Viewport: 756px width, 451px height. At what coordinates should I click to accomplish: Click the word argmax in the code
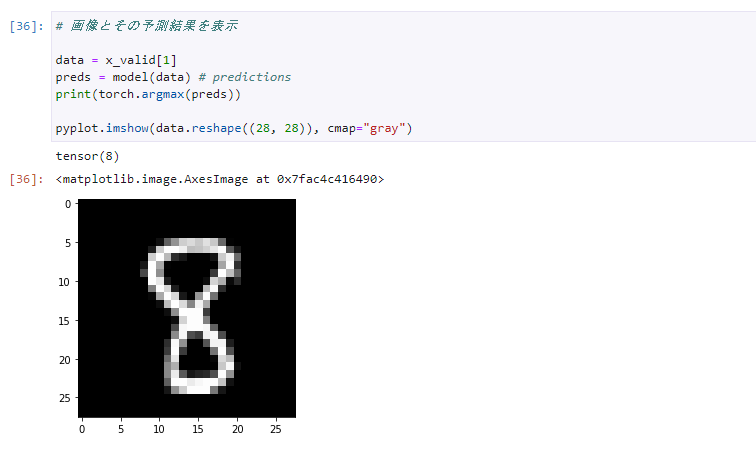[162, 94]
